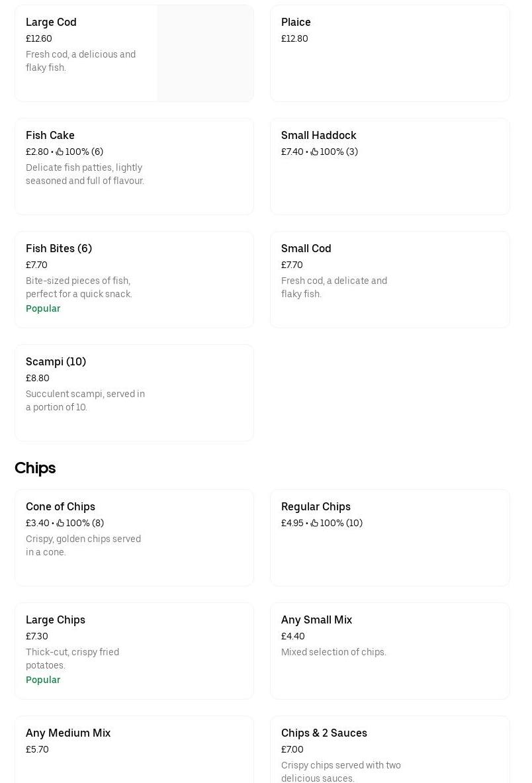The image size is (532, 783).
Task: Choose Scampi (10) from the list
Action: (x=134, y=392)
